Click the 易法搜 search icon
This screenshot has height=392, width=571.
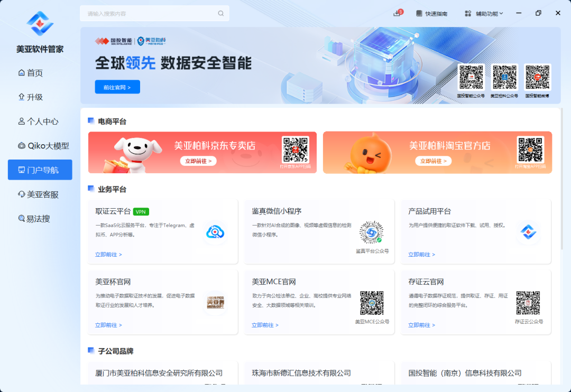point(22,218)
